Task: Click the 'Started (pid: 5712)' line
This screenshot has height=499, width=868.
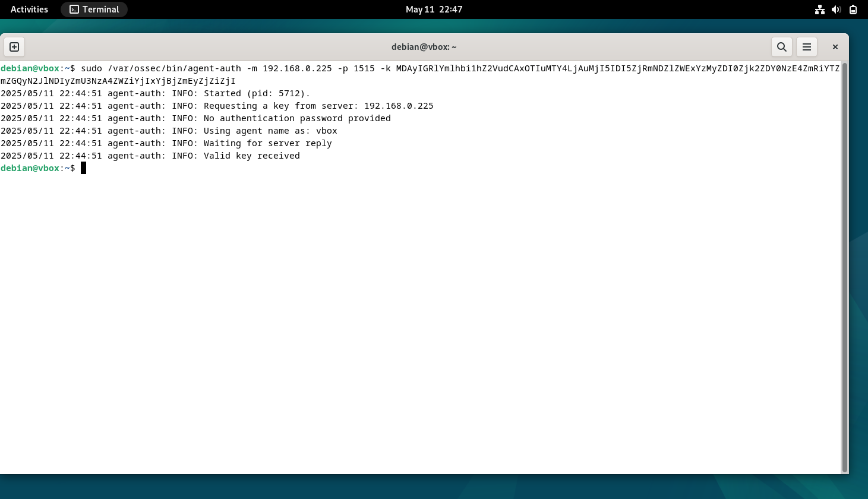Action: 156,93
